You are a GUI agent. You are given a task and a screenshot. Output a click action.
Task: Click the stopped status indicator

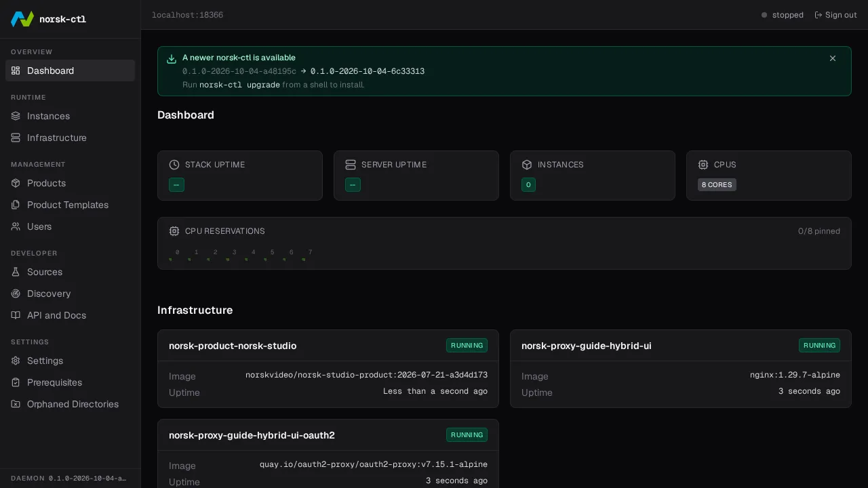click(x=782, y=15)
